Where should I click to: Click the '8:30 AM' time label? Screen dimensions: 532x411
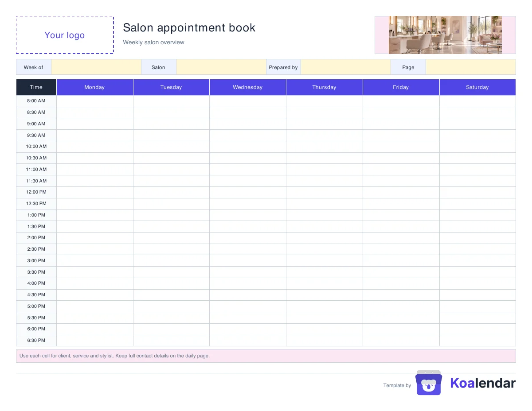point(36,112)
